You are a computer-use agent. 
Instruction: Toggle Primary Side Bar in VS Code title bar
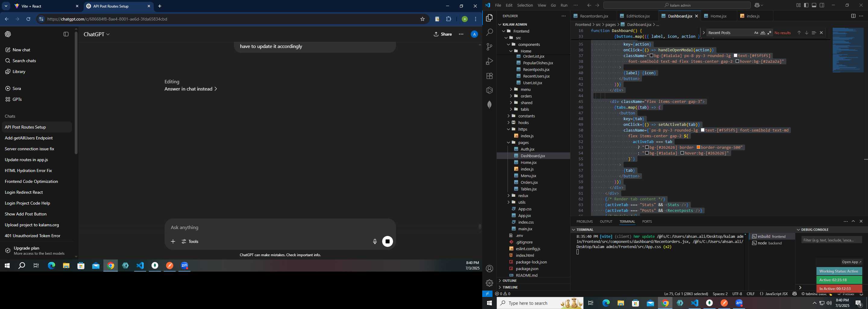(x=806, y=5)
